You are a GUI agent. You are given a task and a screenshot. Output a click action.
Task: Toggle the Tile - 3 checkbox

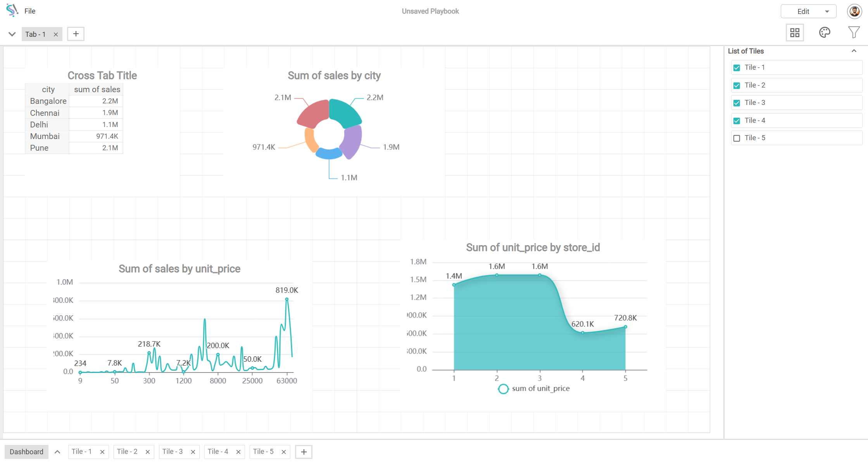click(x=737, y=103)
